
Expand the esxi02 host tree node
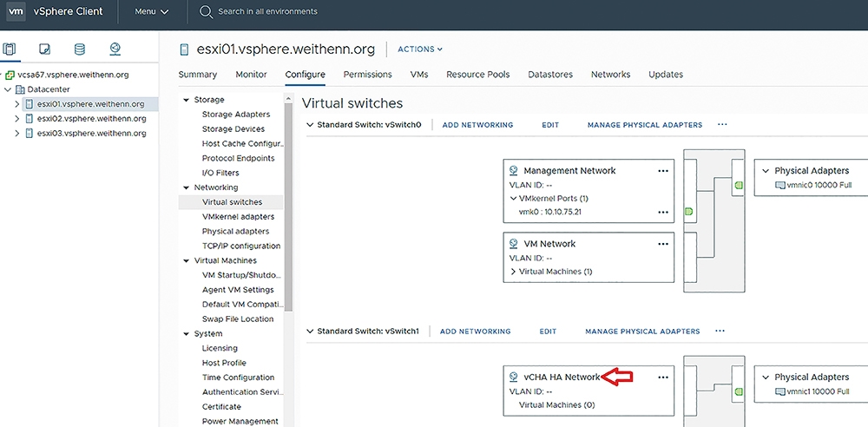point(17,119)
